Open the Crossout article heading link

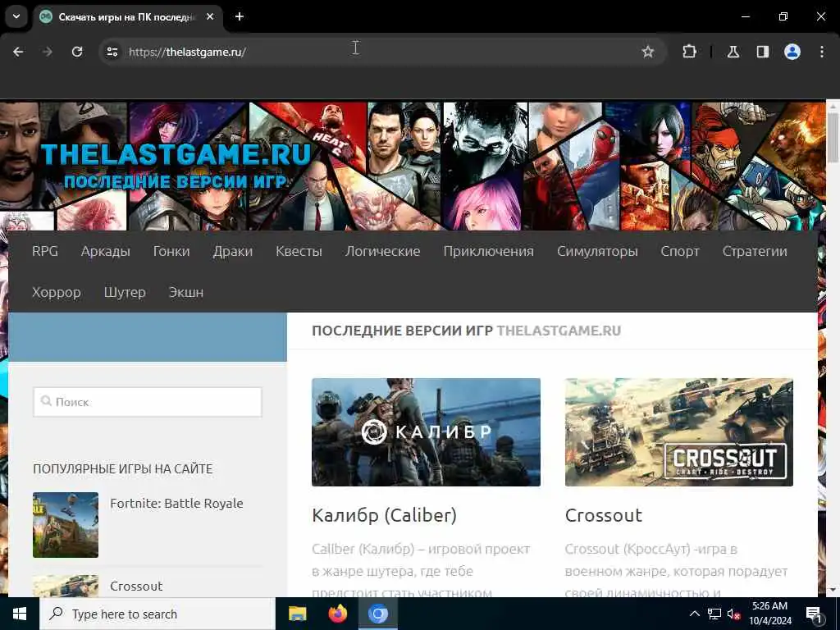pos(603,515)
